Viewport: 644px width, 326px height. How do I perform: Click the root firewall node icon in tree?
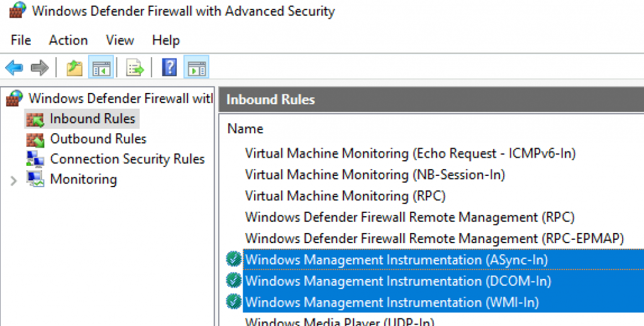pyautogui.click(x=14, y=99)
